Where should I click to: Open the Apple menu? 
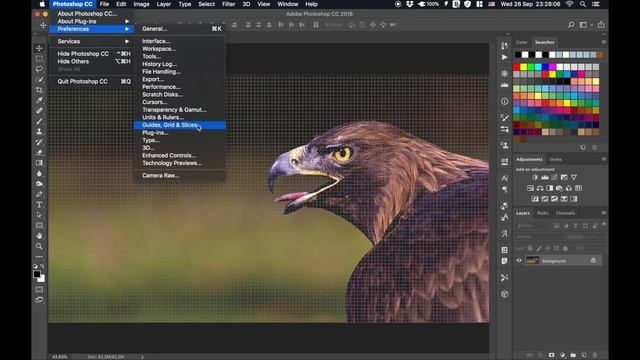[42, 4]
